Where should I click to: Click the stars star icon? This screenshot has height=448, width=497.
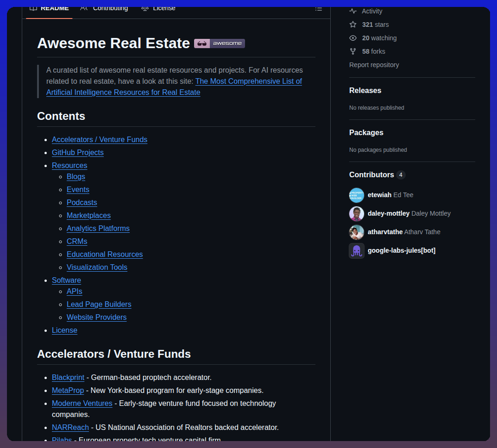(353, 25)
